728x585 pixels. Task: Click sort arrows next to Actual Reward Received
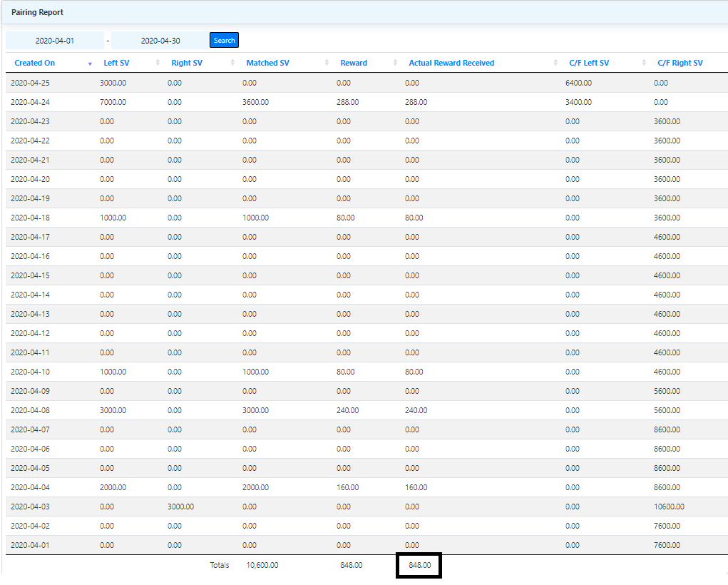pyautogui.click(x=555, y=63)
